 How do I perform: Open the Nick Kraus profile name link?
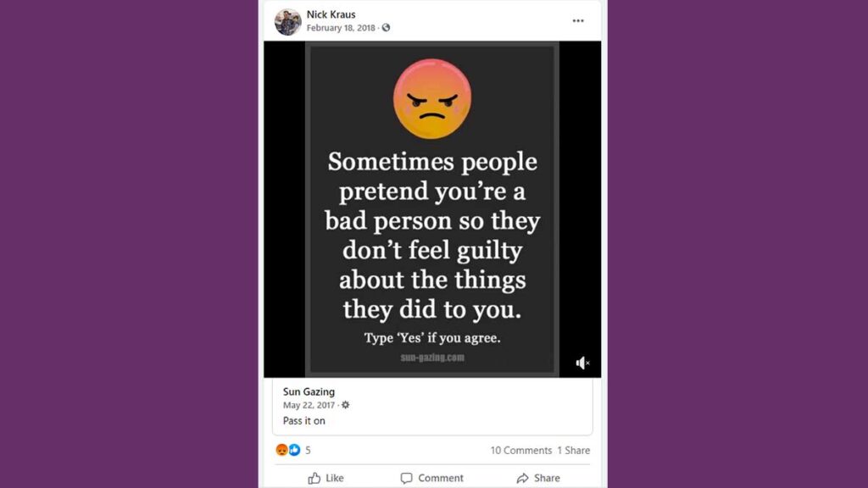click(331, 14)
